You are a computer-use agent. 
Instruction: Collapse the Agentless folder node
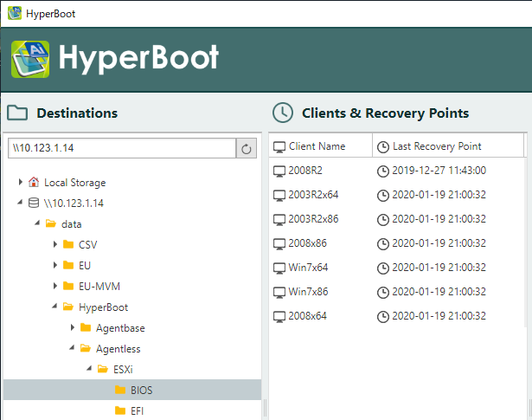pos(73,349)
